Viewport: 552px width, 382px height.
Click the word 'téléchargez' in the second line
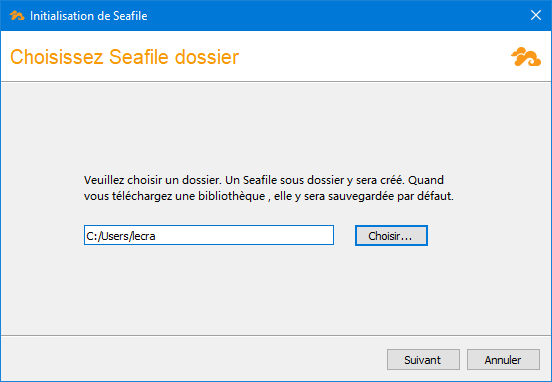(142, 196)
